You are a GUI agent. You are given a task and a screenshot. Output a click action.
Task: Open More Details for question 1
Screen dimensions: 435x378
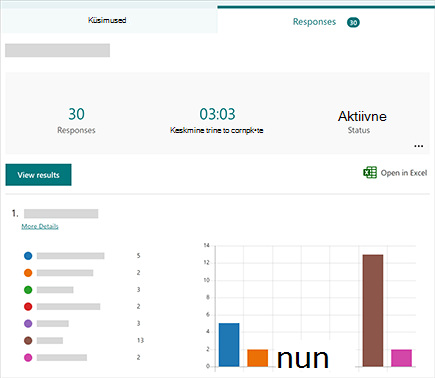[x=40, y=226]
